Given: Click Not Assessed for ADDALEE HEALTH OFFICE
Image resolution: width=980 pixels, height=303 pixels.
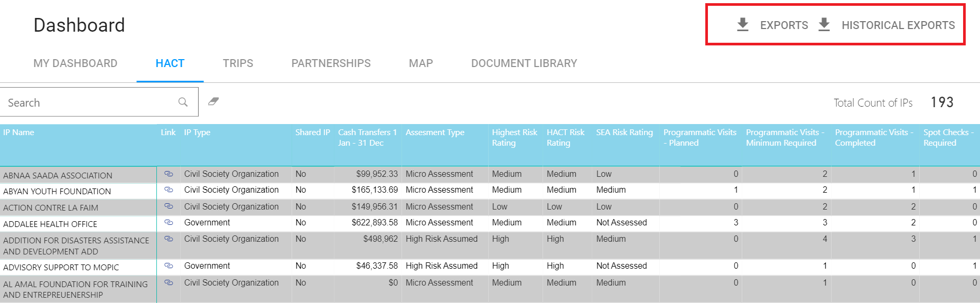Looking at the screenshot, I should (x=621, y=222).
